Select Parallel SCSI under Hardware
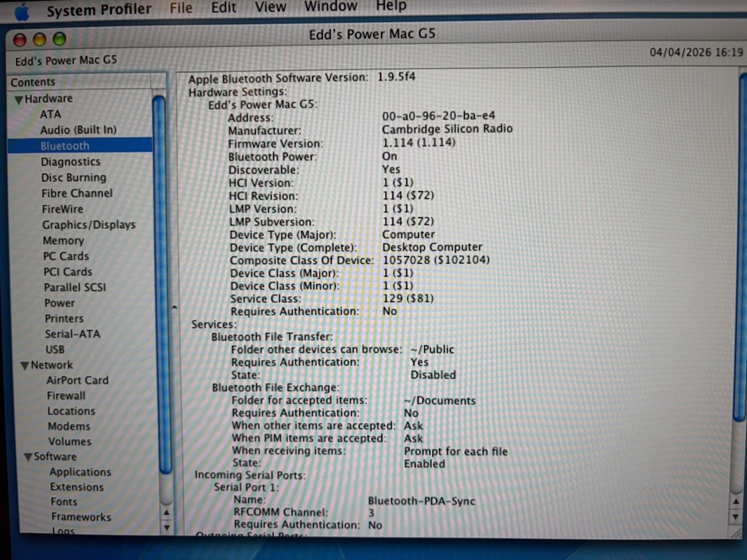This screenshot has height=560, width=747. 75,288
